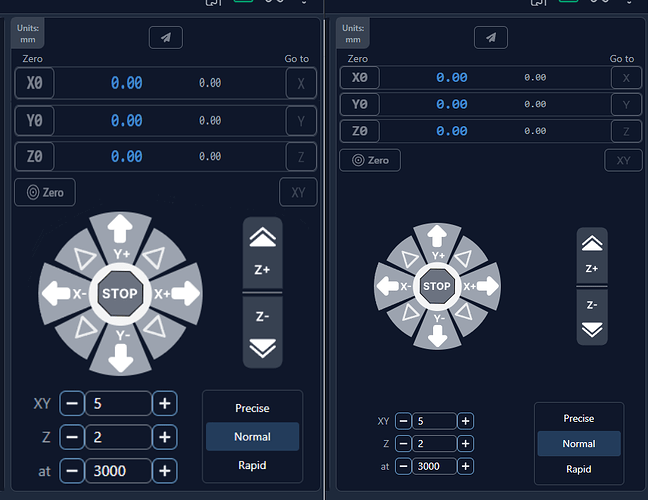Jog Z- down in the right panel
This screenshot has height=500, width=648.
click(592, 317)
